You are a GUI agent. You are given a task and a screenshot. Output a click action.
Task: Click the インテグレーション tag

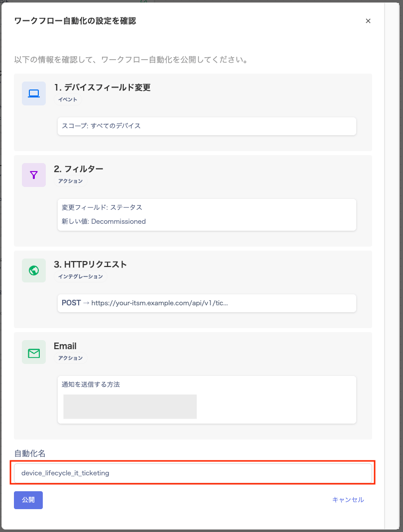click(81, 276)
